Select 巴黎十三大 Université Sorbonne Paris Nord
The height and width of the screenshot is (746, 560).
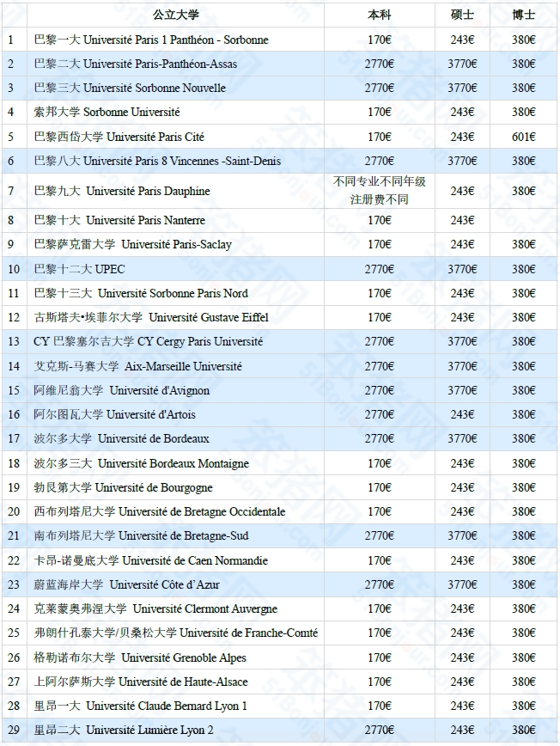[x=141, y=293]
